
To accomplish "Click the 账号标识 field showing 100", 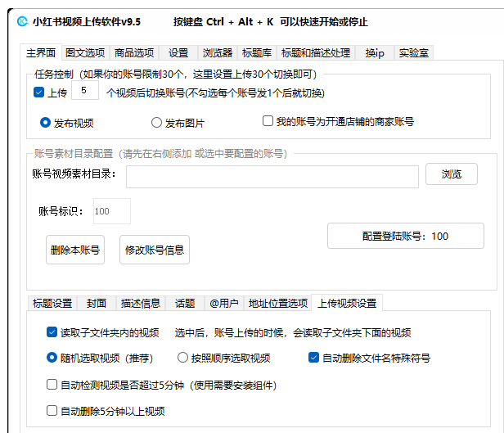I will point(112,211).
